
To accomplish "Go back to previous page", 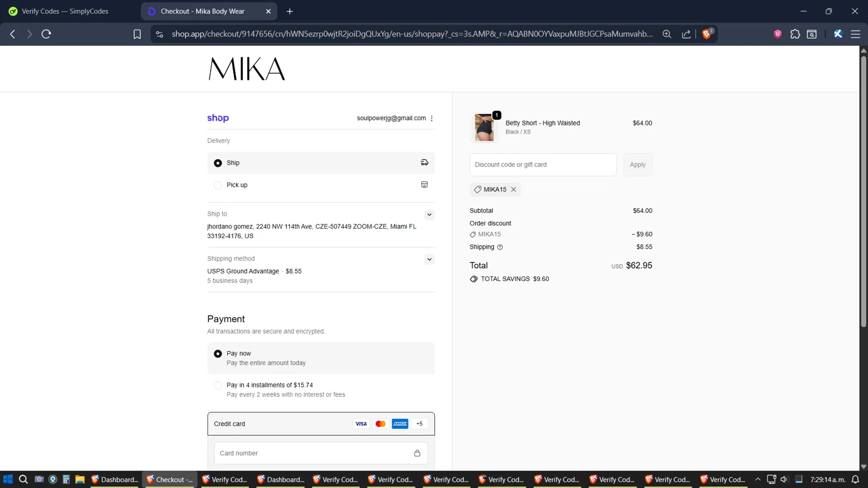I will tap(13, 34).
